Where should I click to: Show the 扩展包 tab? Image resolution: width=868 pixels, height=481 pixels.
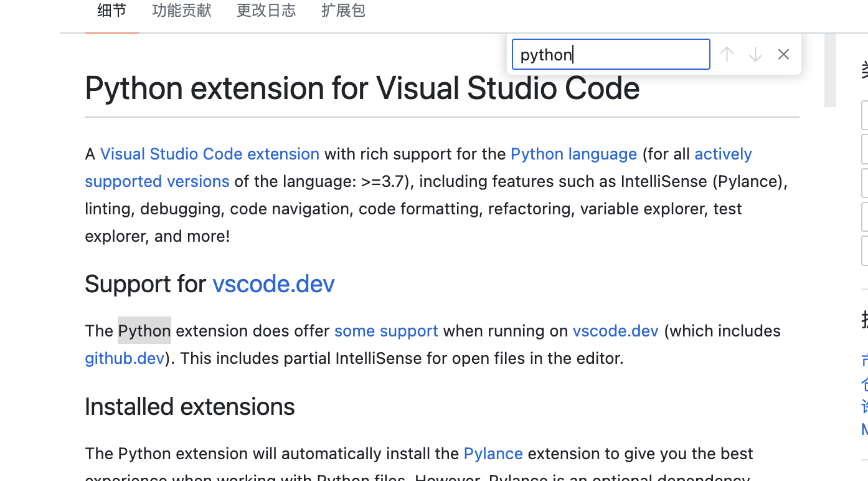pyautogui.click(x=343, y=11)
